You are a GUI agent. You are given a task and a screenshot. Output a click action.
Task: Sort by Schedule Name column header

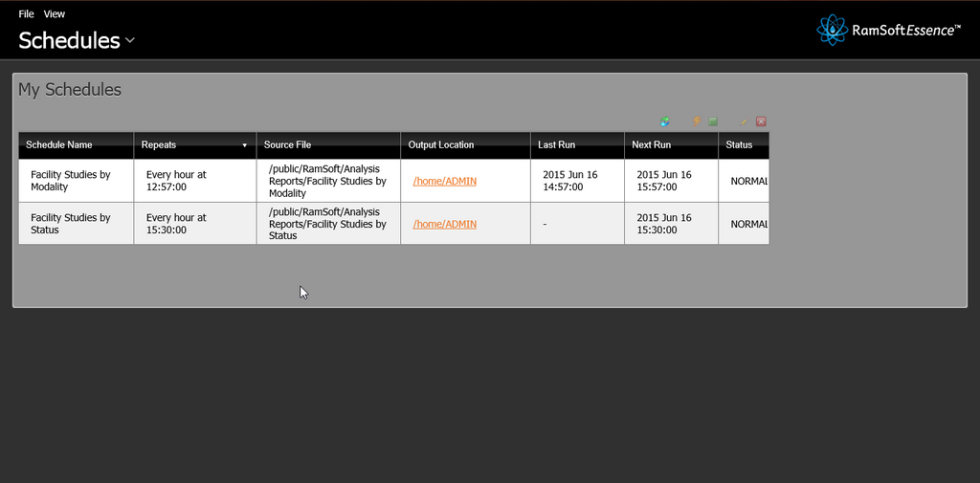coord(59,145)
